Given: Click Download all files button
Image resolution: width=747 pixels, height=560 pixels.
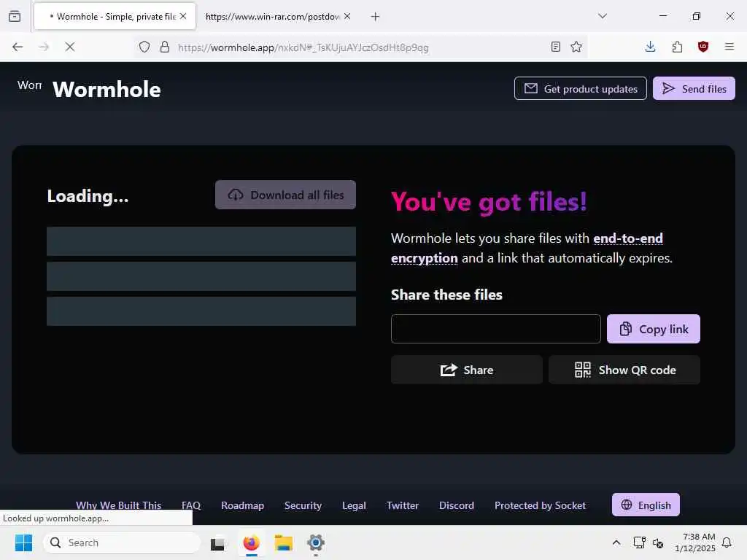Looking at the screenshot, I should (x=285, y=195).
